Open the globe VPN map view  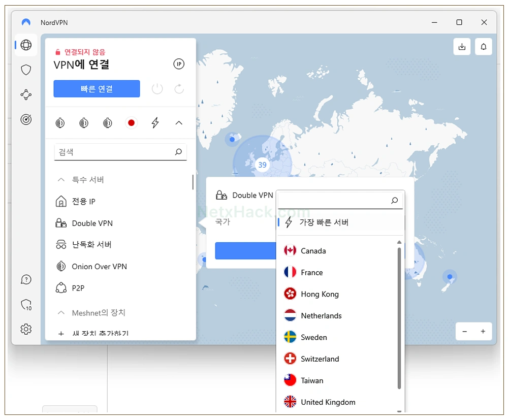(26, 45)
